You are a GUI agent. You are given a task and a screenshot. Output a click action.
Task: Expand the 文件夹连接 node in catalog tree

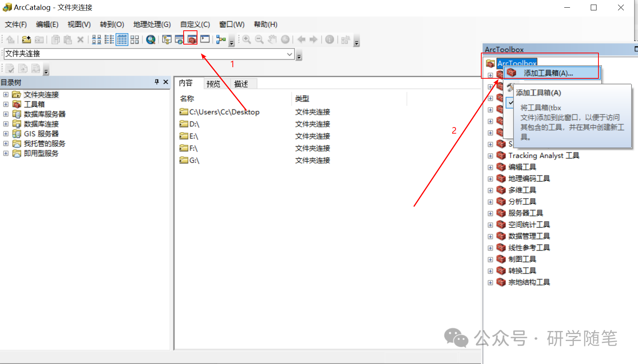point(6,94)
